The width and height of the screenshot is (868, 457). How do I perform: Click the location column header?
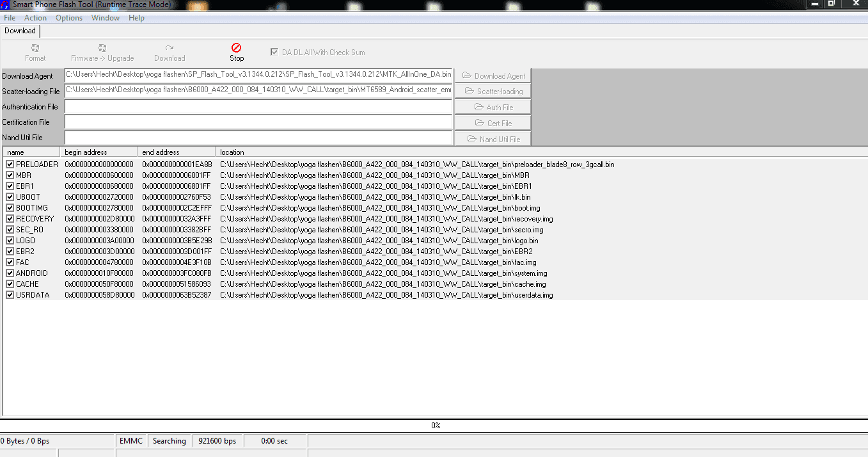541,152
